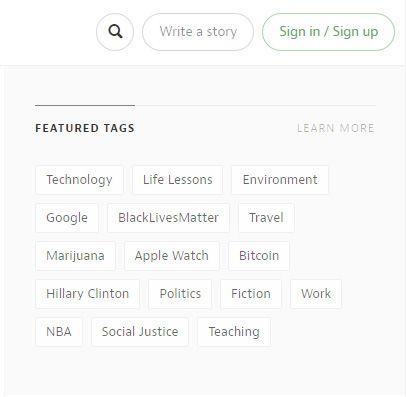Viewport: 406px width, 397px height.
Task: Click the Marijuana tag
Action: pos(75,256)
